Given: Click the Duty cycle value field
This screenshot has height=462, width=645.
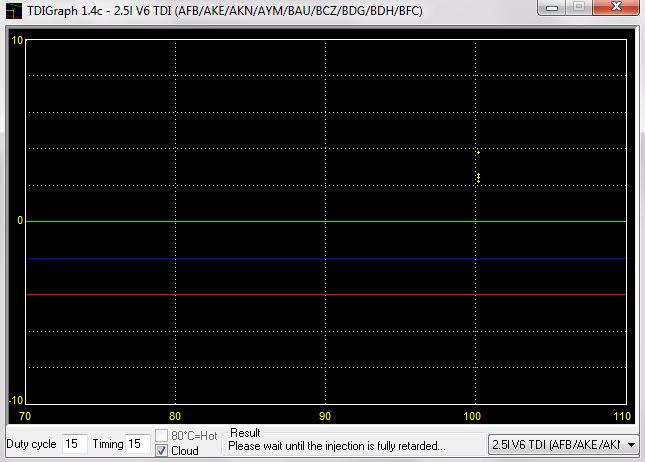Looking at the screenshot, I should pyautogui.click(x=74, y=444).
